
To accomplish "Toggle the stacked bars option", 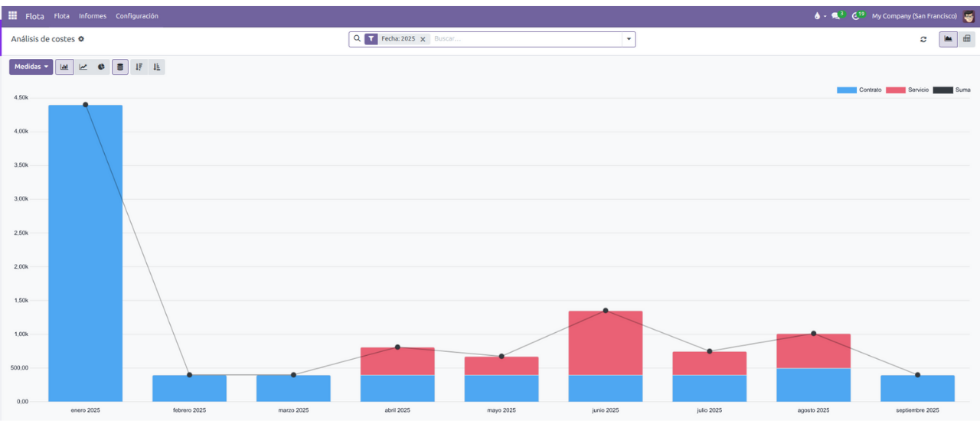I will 120,67.
